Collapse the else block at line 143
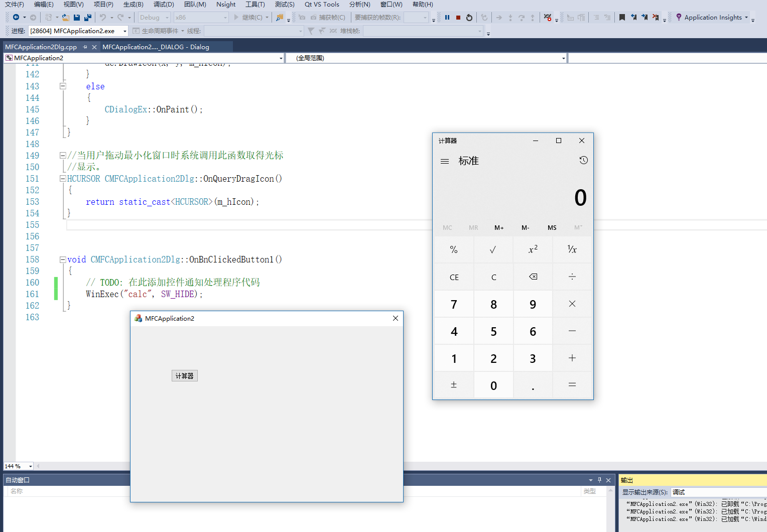Screen dimensions: 767x532 click(63, 86)
